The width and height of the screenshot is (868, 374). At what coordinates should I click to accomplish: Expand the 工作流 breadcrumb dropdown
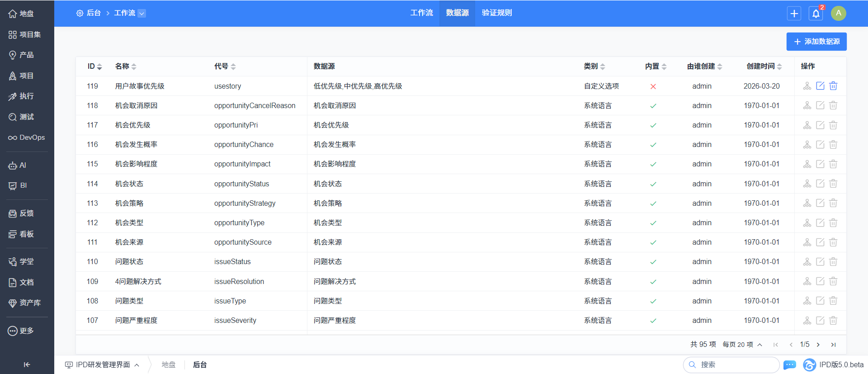click(142, 14)
